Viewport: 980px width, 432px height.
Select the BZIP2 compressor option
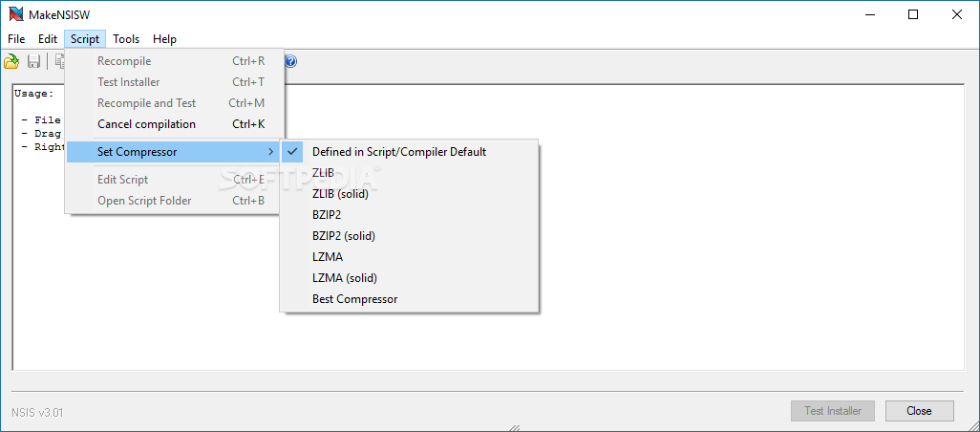coord(409,214)
